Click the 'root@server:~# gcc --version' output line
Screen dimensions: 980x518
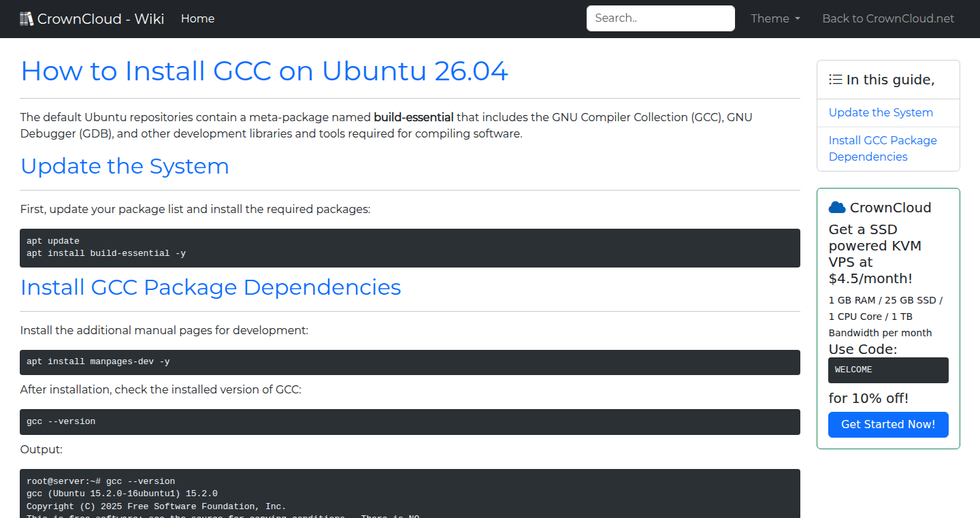pyautogui.click(x=101, y=481)
